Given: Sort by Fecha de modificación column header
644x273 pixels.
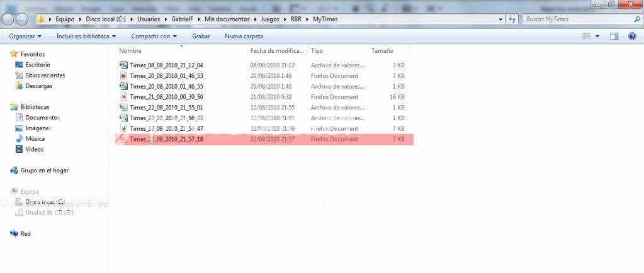Looking at the screenshot, I should [278, 51].
